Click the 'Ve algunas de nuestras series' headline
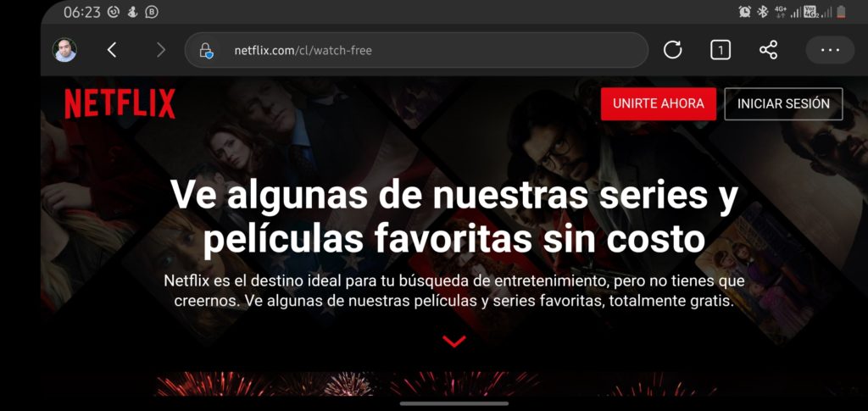The width and height of the screenshot is (868, 411). coord(454,218)
